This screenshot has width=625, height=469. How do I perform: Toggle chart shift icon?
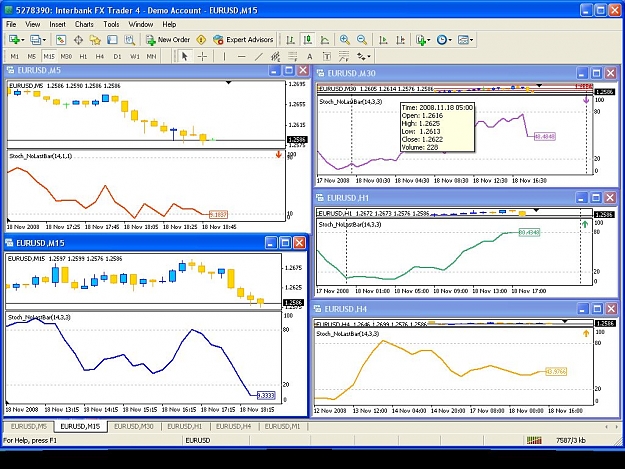[x=401, y=40]
